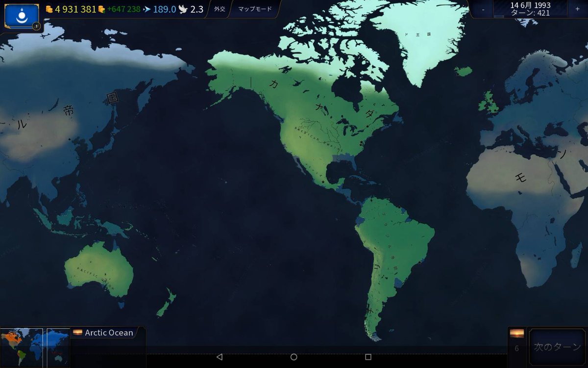View income value +647 238
588x368 pixels.
coord(123,9)
